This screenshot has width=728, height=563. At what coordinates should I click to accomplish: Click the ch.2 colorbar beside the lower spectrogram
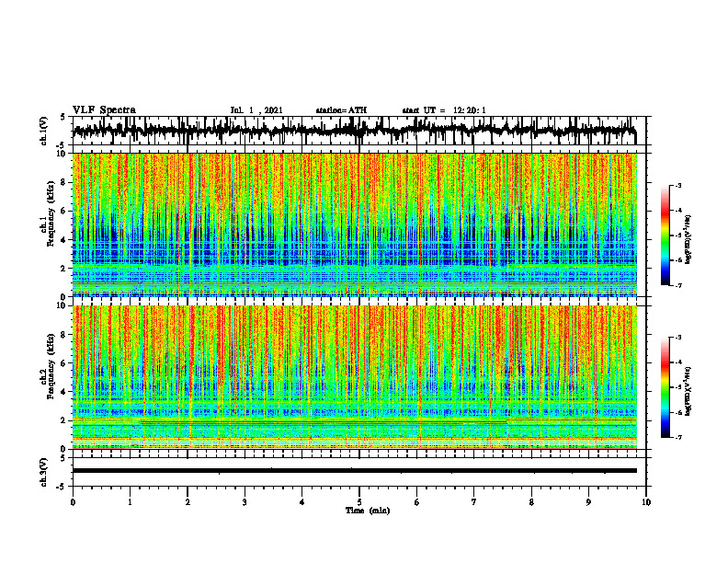[x=665, y=387]
